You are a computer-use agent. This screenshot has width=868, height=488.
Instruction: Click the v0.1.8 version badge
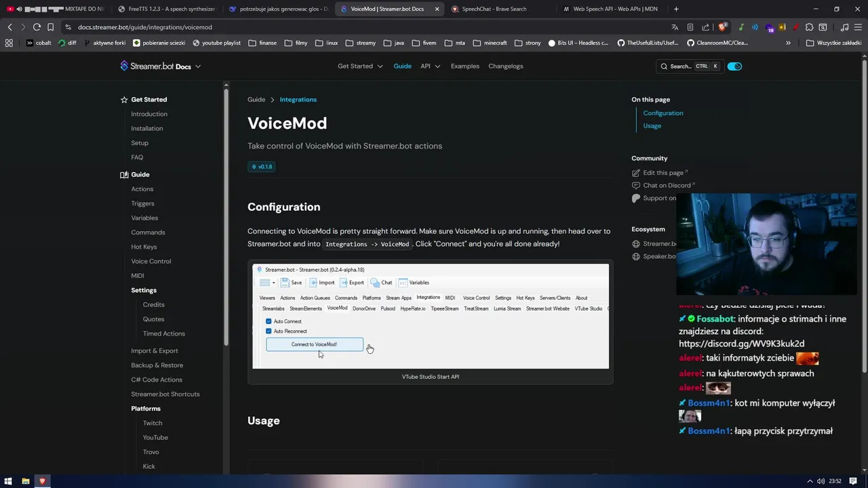click(x=262, y=167)
